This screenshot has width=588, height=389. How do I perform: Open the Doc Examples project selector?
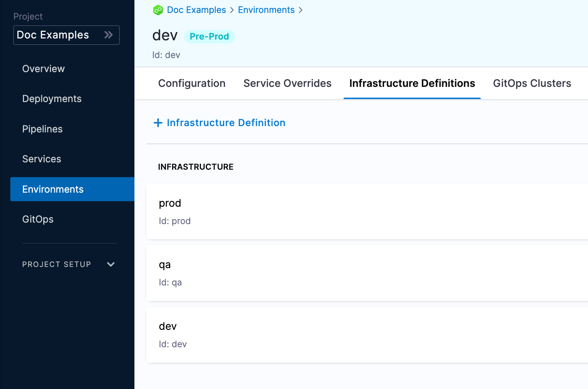coord(66,35)
